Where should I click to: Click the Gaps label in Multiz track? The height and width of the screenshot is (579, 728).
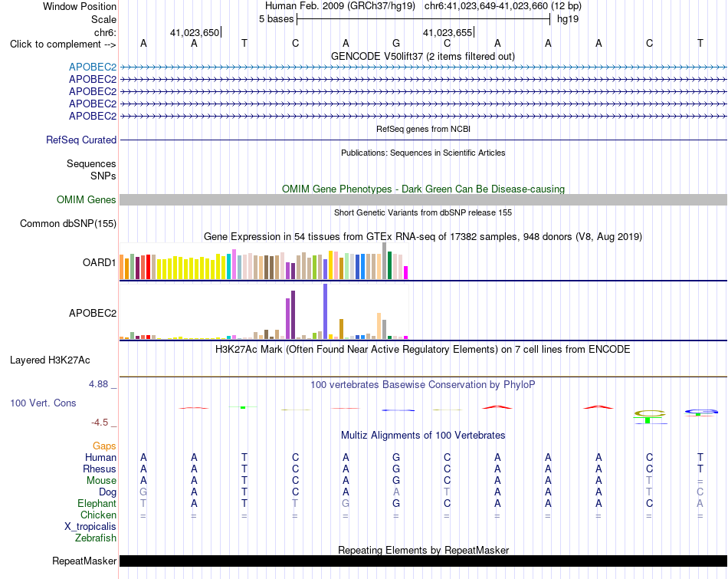104,446
